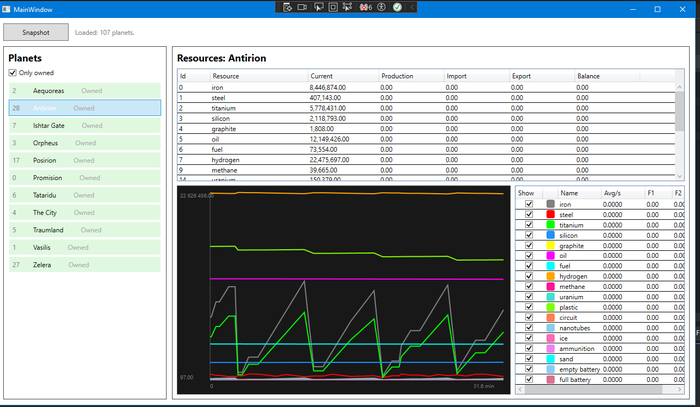
Task: Click the camera-shaped live preview icon
Action: pos(302,7)
